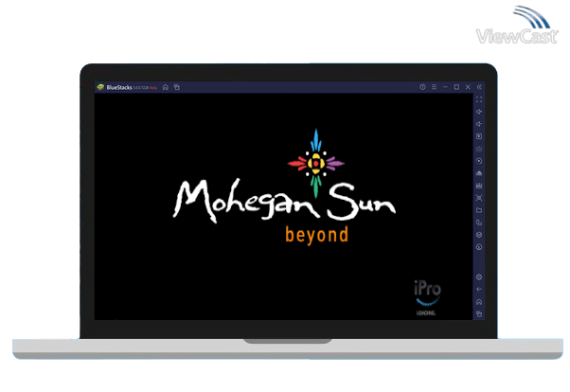
Task: Click the Android back arrow in sidebar
Action: click(479, 290)
